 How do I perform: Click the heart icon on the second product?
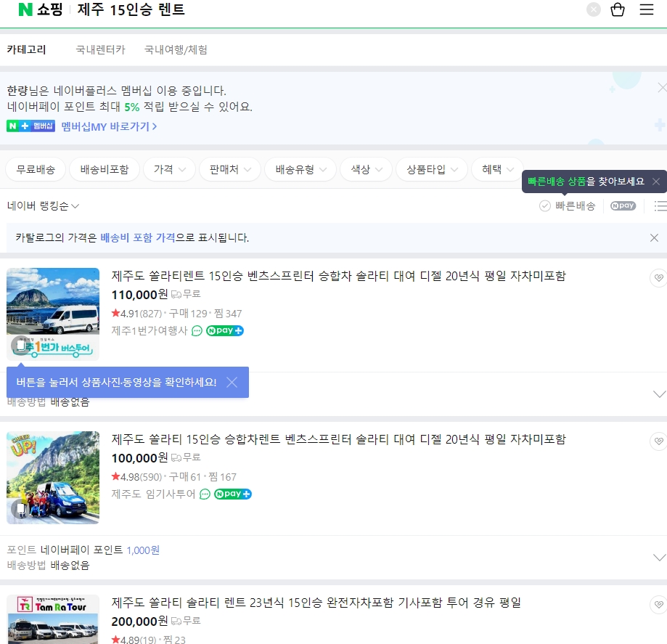pos(658,441)
